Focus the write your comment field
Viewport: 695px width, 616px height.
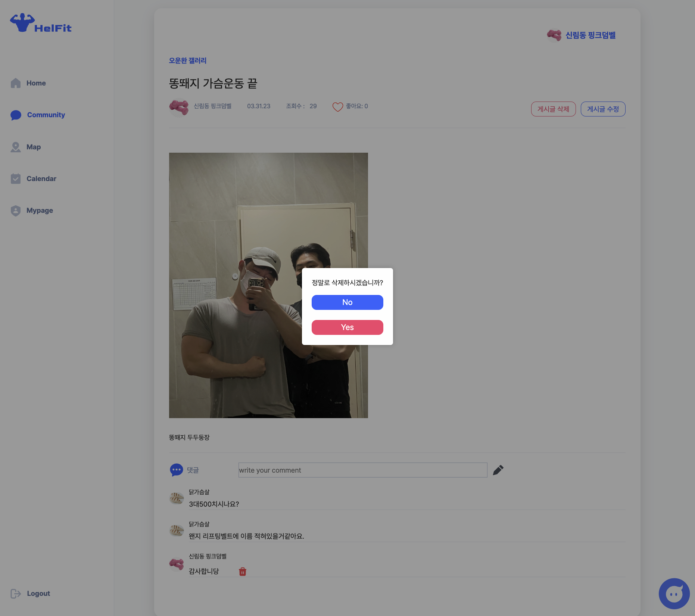(363, 470)
